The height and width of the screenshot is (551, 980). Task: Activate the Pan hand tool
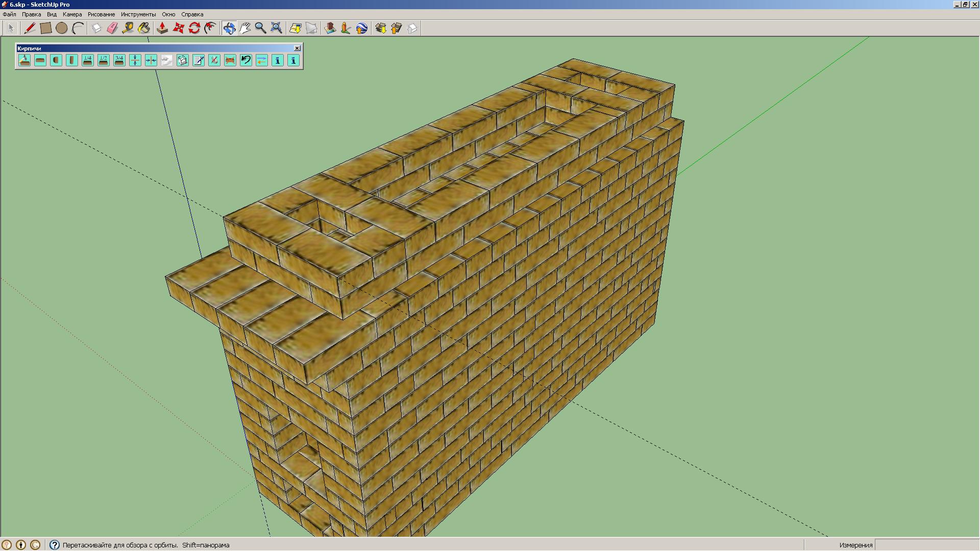pyautogui.click(x=245, y=28)
